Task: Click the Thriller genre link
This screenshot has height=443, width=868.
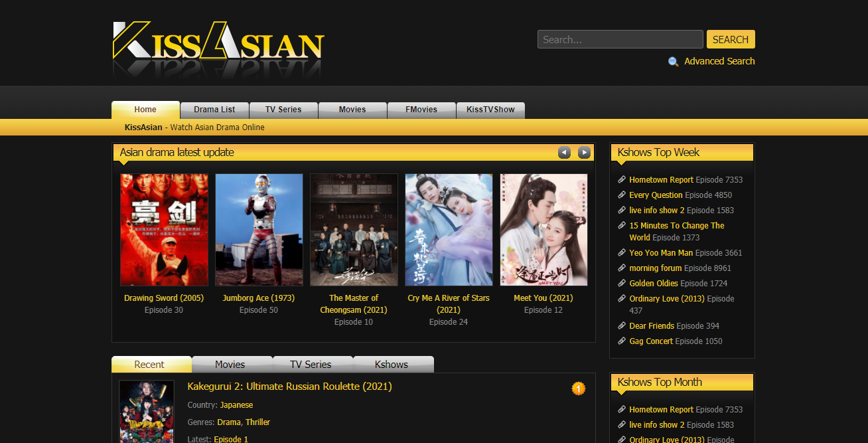Action: (x=258, y=422)
